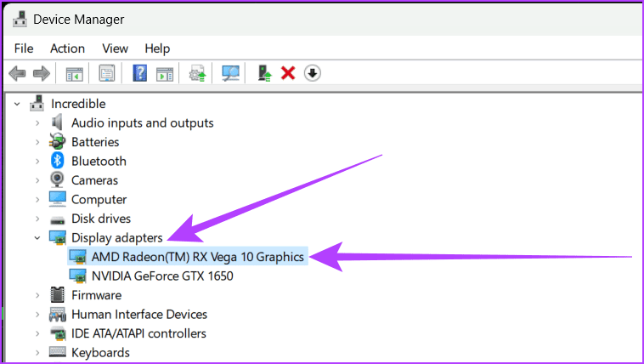Expand the Bluetooth category

click(37, 162)
